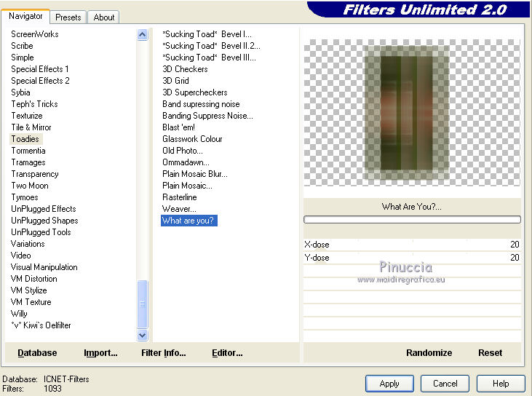This screenshot has height=396, width=532.
Task: Select UnPlugged Tools category
Action: pyautogui.click(x=41, y=232)
